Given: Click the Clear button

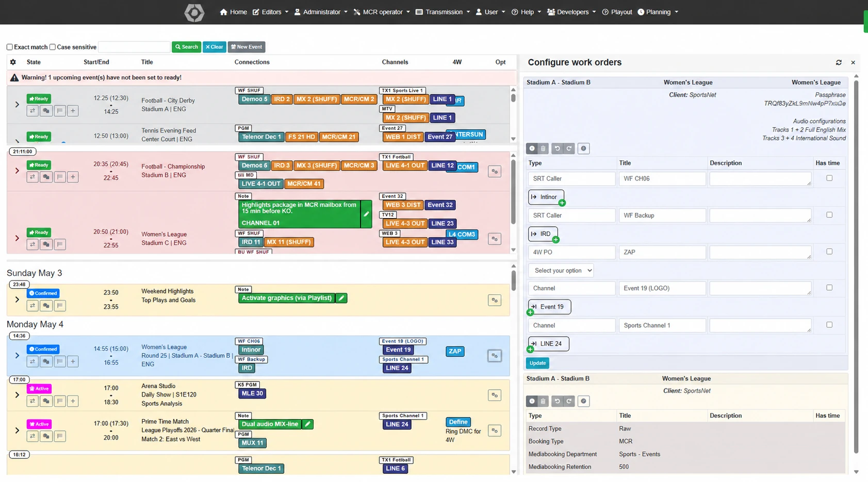Looking at the screenshot, I should click(x=214, y=47).
